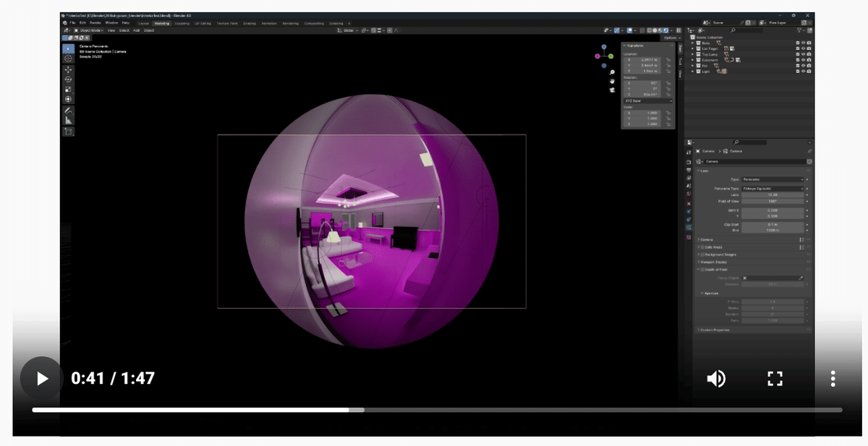Switch to the UV Editing workspace tab
The width and height of the screenshot is (868, 446).
click(x=203, y=22)
